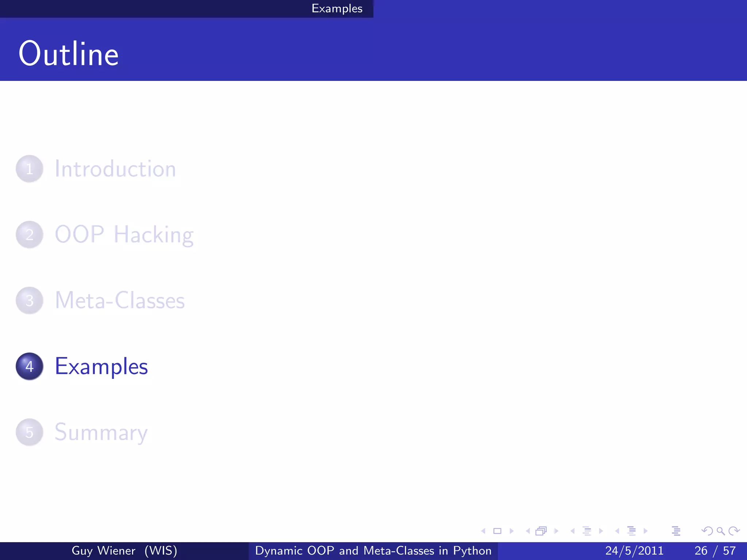The height and width of the screenshot is (560, 747).
Task: Go to previous frame arrow
Action: [527, 531]
